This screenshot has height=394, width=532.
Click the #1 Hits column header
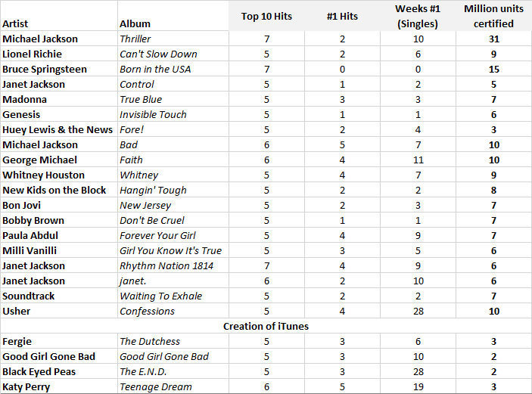tap(342, 16)
